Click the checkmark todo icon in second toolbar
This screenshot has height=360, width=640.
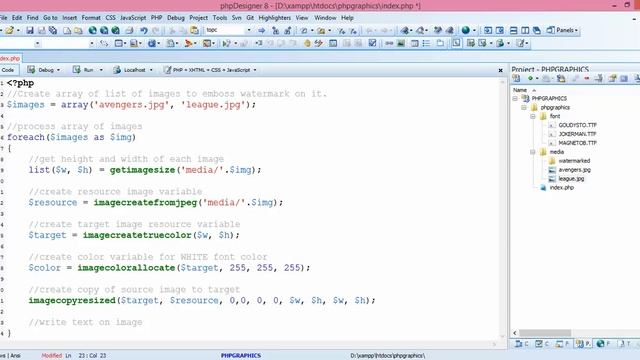tap(372, 43)
